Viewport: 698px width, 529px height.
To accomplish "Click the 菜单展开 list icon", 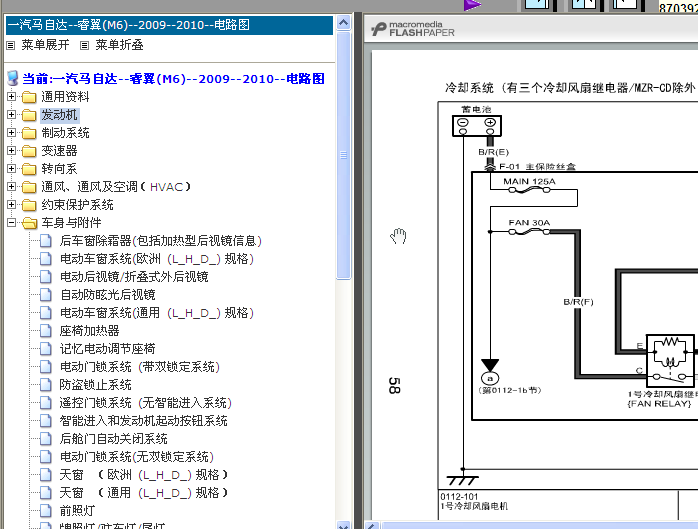I will [x=11, y=45].
